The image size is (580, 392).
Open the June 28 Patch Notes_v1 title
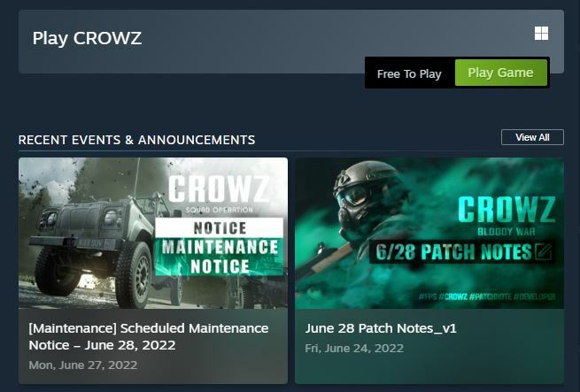point(381,328)
